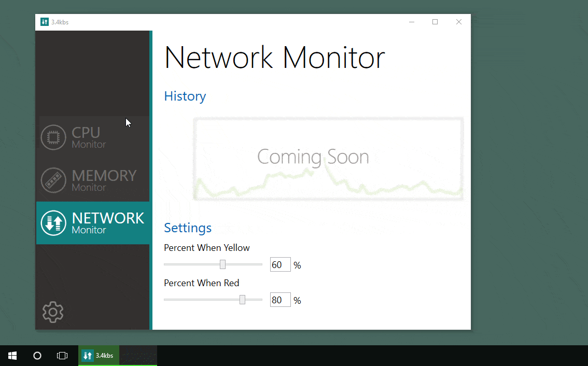Click the CPU chip icon in sidebar
Viewport: 588px width, 366px height.
coord(53,137)
